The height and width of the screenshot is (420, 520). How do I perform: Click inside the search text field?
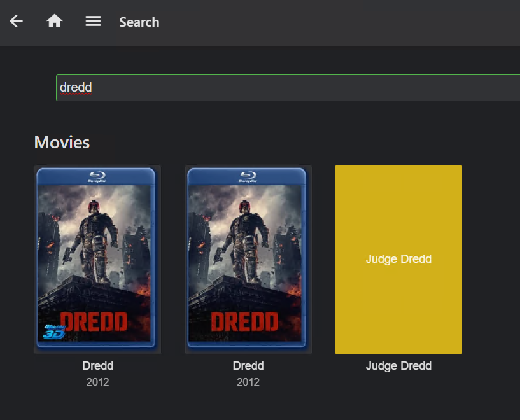pos(191,87)
